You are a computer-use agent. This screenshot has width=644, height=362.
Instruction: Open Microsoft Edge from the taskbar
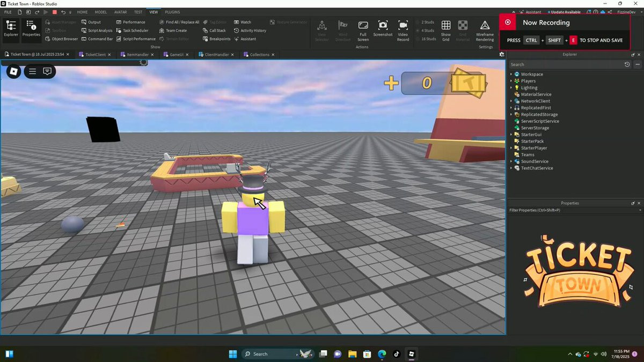pyautogui.click(x=382, y=354)
